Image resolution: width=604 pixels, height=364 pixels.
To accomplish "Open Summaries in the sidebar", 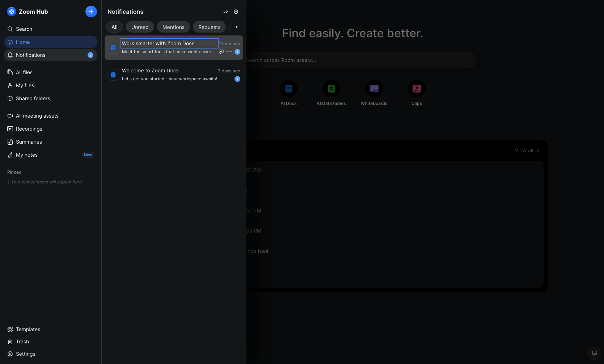I will 51,142.
